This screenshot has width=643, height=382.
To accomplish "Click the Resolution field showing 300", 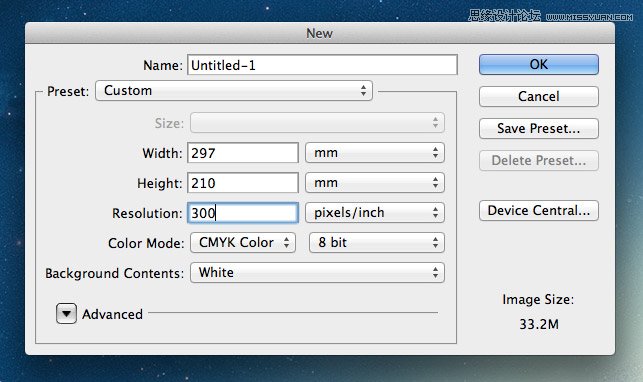I will (x=243, y=213).
